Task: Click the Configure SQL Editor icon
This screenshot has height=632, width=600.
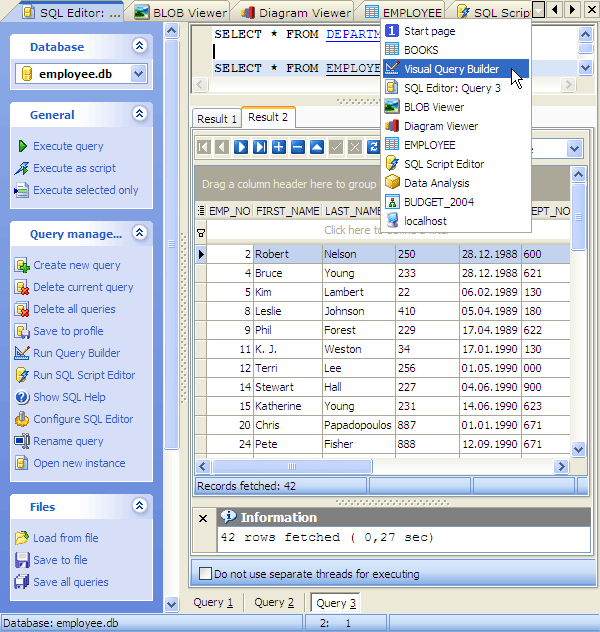Action: [x=22, y=419]
